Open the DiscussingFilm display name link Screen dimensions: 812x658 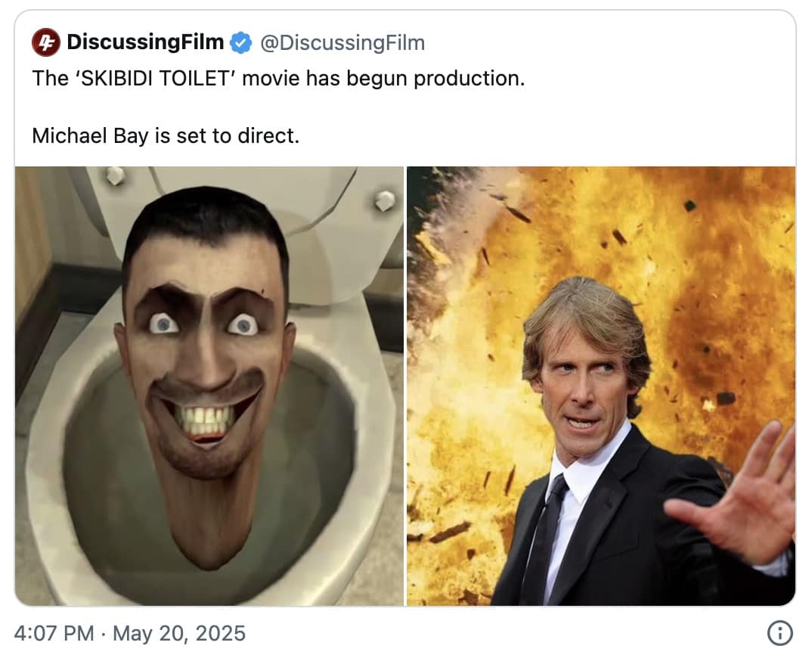[145, 43]
